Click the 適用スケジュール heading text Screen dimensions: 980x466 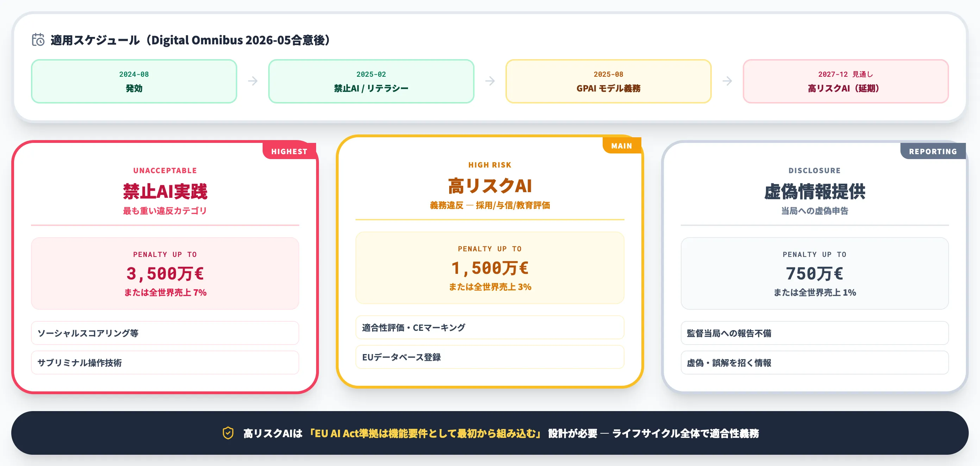click(x=190, y=40)
